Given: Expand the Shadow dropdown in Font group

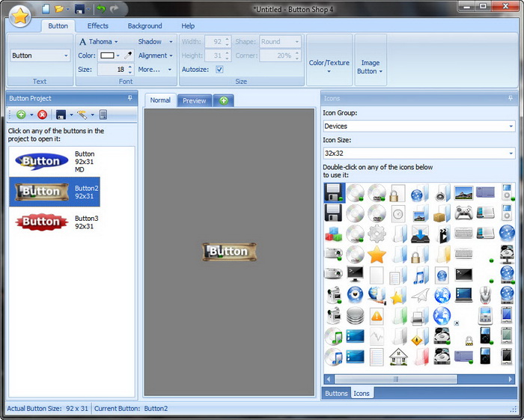Looking at the screenshot, I should [155, 42].
